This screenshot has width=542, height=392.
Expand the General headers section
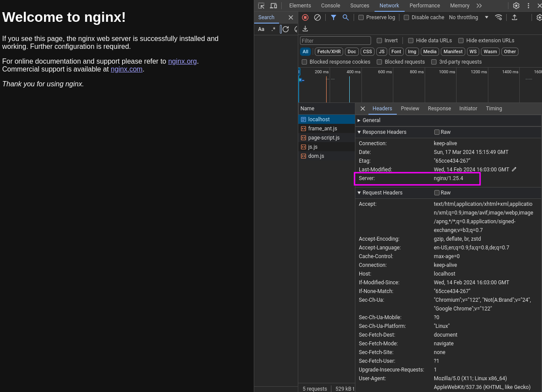(x=371, y=120)
